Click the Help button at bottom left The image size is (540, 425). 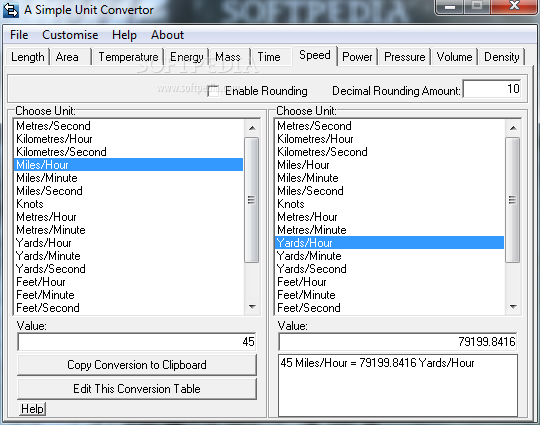[32, 409]
